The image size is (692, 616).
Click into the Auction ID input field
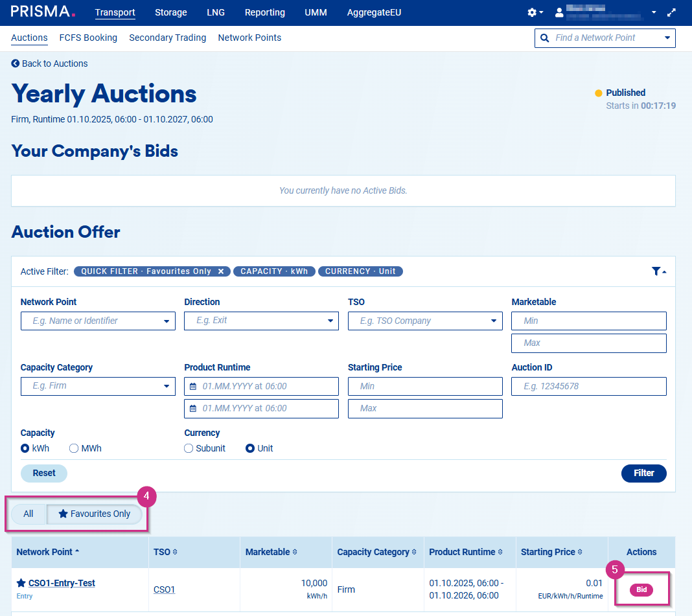click(x=588, y=386)
